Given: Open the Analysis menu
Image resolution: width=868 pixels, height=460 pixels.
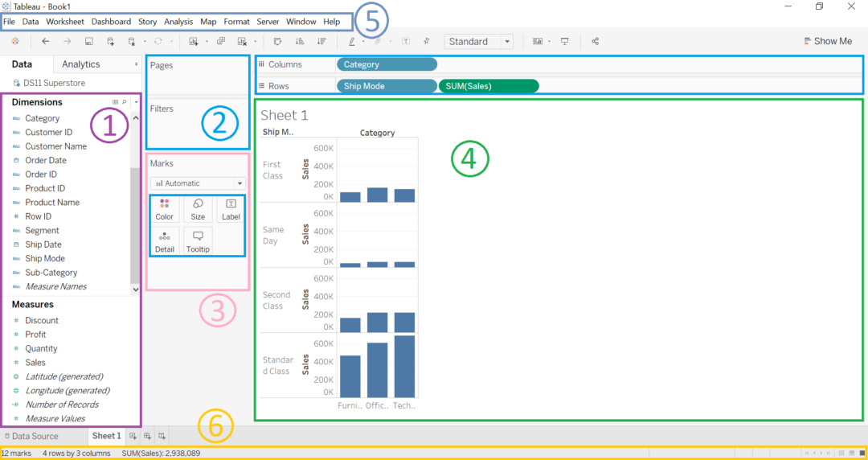Looking at the screenshot, I should pyautogui.click(x=178, y=22).
